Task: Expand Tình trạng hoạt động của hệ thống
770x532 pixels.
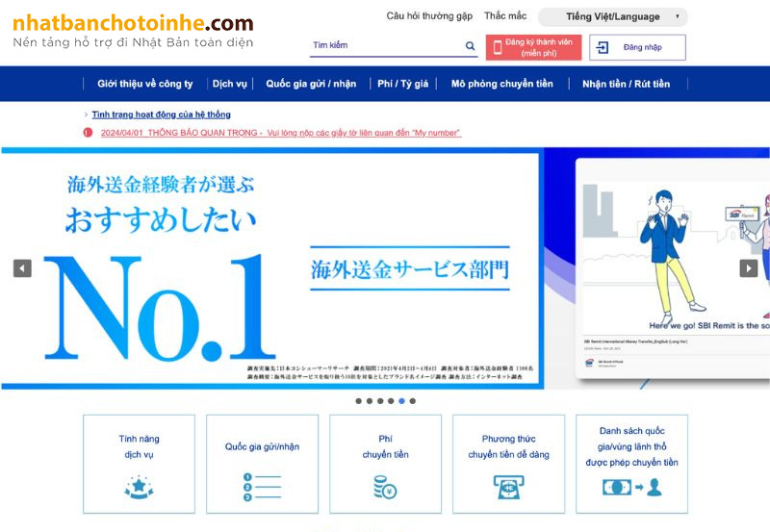Action: [161, 114]
